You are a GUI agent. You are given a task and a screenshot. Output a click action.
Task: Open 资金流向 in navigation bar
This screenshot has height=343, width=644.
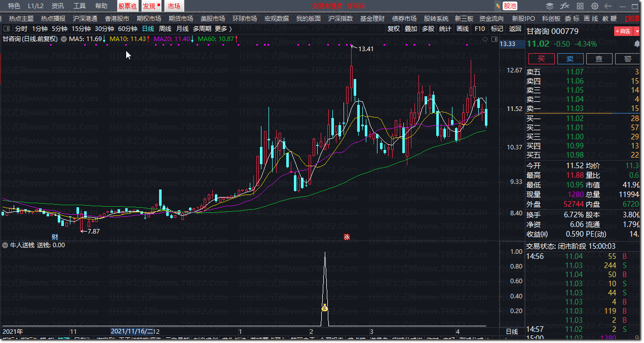491,18
